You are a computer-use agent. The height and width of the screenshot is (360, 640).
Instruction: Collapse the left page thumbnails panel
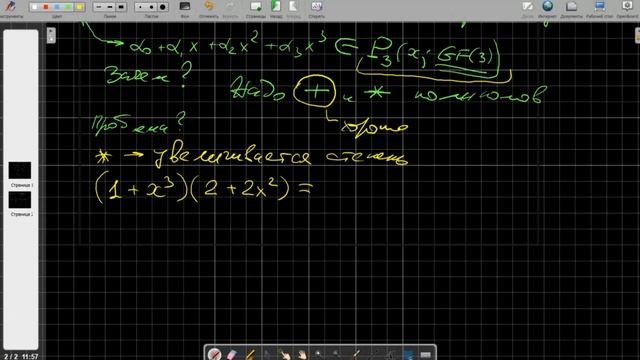[x=51, y=35]
